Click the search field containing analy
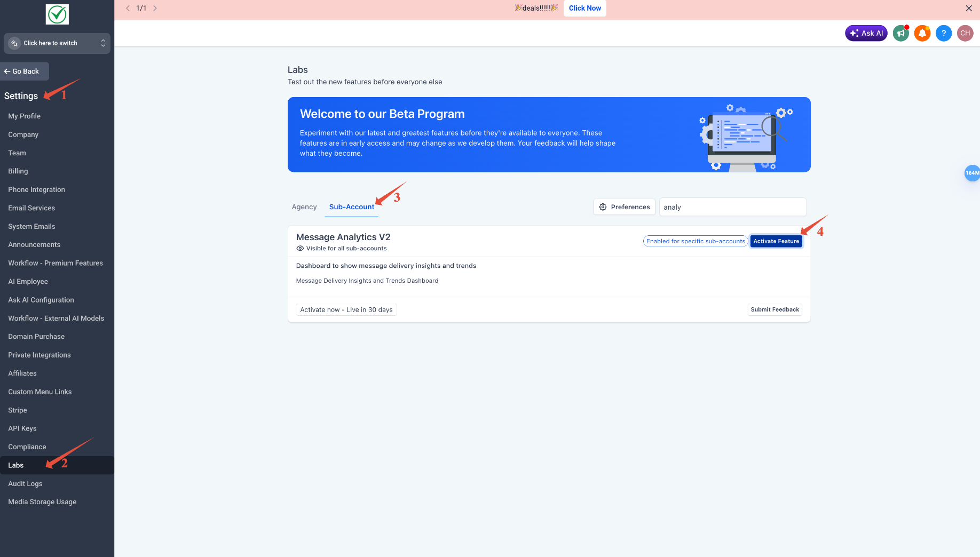The width and height of the screenshot is (980, 557). coord(733,207)
